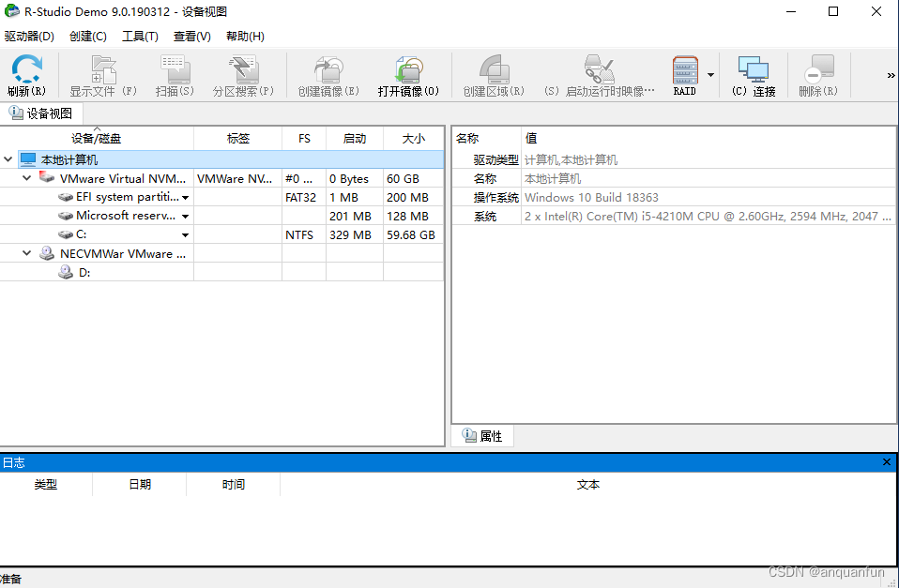
Task: Click the CD drive icon beside D:
Action: (x=66, y=272)
